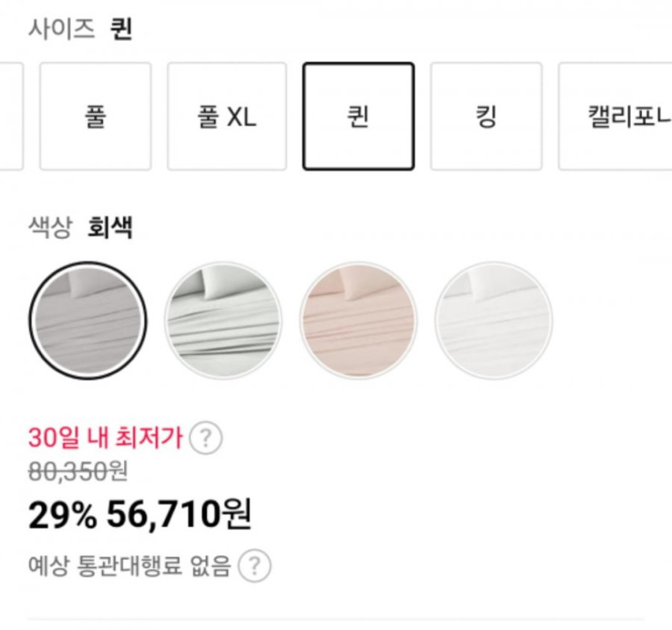Pick the 킹 size option
Screen dimensions: 672x630
tap(486, 117)
